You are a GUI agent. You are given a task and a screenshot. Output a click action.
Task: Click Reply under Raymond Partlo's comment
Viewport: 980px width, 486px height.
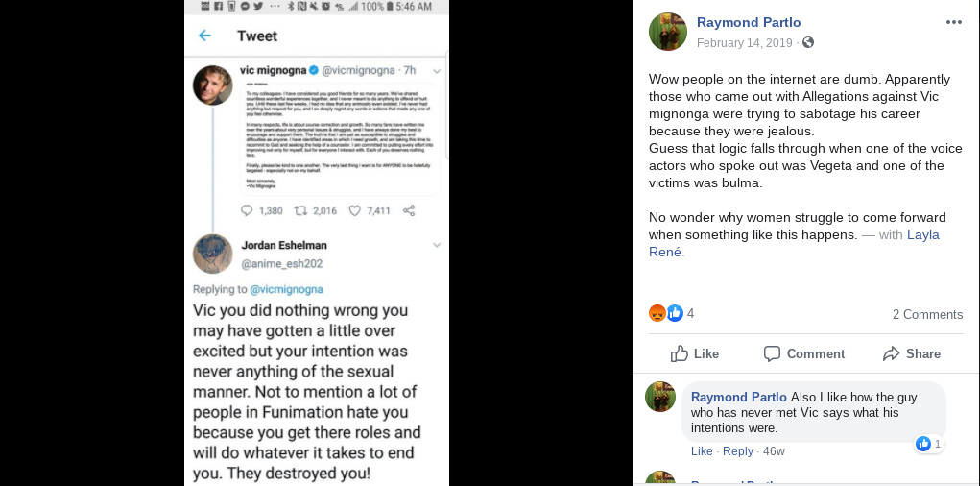pos(737,451)
